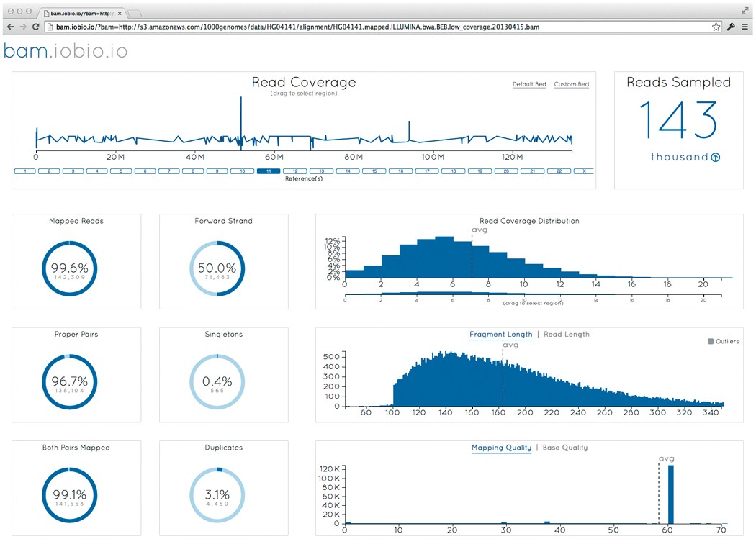The image size is (756, 539).
Task: Click the wrench extension icon
Action: tap(731, 27)
